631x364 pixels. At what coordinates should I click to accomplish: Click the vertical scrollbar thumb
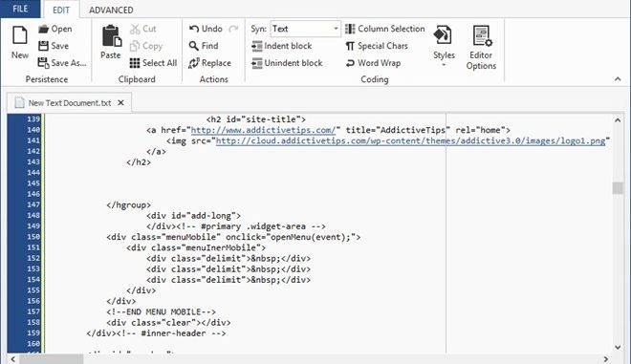click(618, 188)
